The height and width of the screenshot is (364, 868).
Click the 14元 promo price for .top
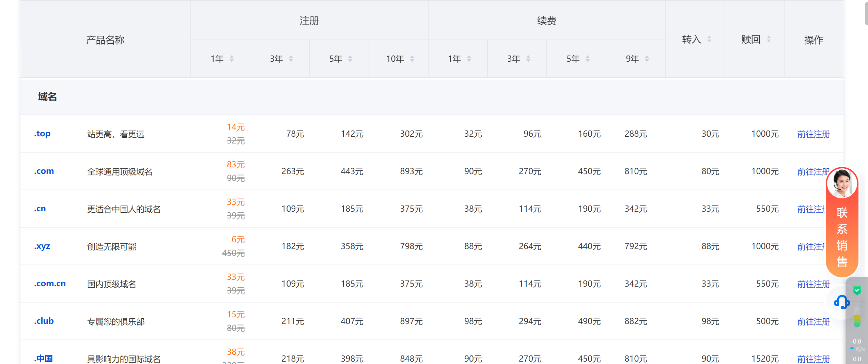pos(236,127)
